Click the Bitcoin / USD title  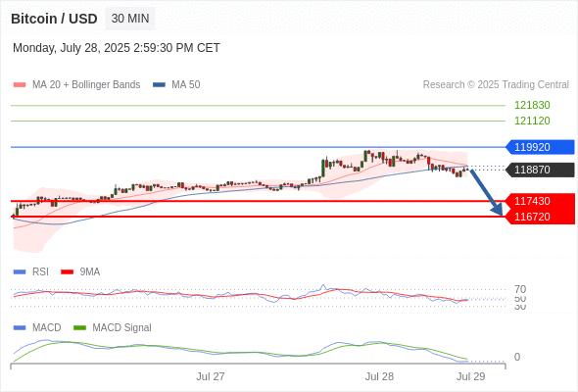(54, 19)
